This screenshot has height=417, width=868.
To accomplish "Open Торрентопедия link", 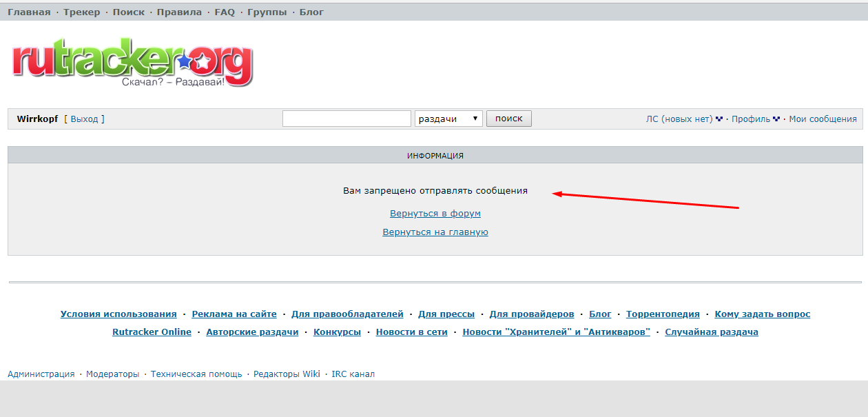I will tap(663, 314).
